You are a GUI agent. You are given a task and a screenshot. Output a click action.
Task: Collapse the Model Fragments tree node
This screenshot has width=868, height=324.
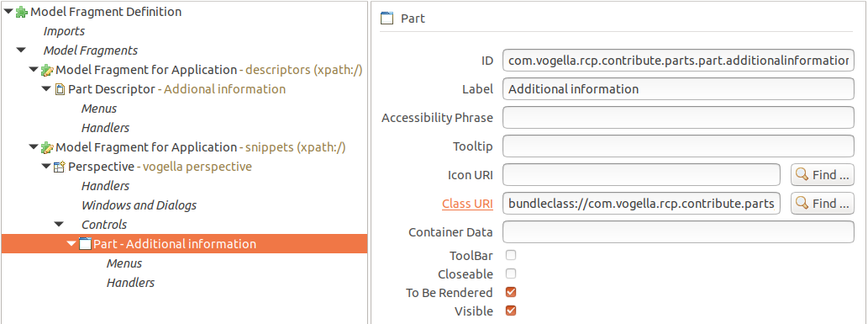pyautogui.click(x=21, y=50)
